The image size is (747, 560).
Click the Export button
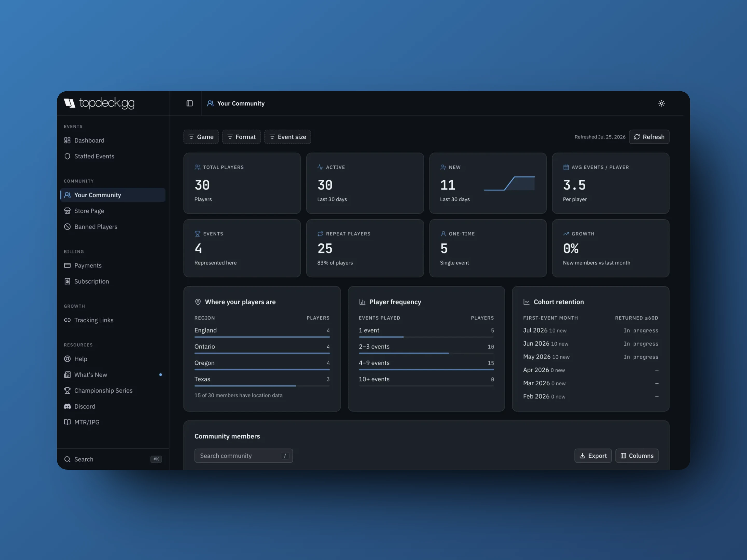pyautogui.click(x=593, y=456)
